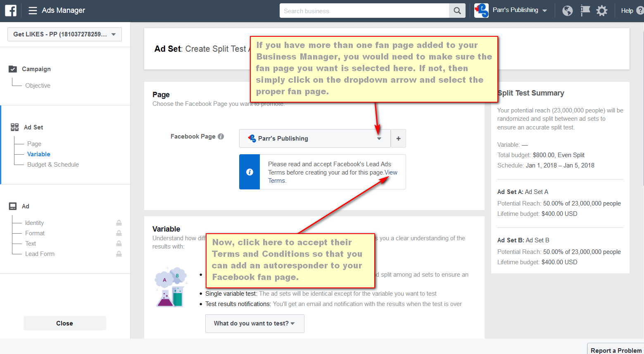Viewport: 644px width, 354px height.
Task: Select Objective under Campaign
Action: pyautogui.click(x=38, y=86)
